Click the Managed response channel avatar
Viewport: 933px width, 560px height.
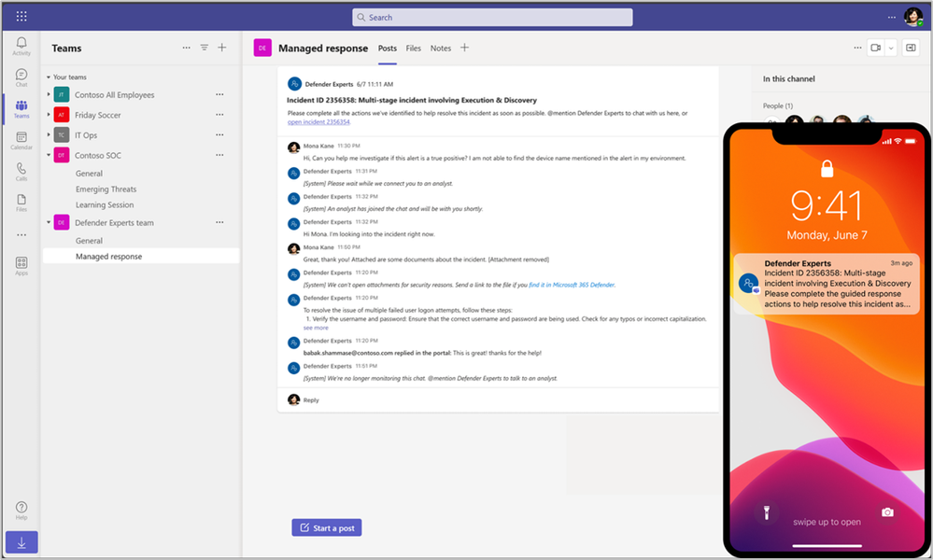(x=262, y=48)
